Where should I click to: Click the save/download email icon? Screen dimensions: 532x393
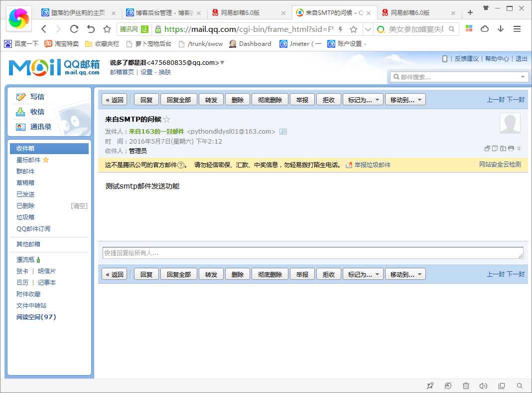pyautogui.click(x=503, y=149)
